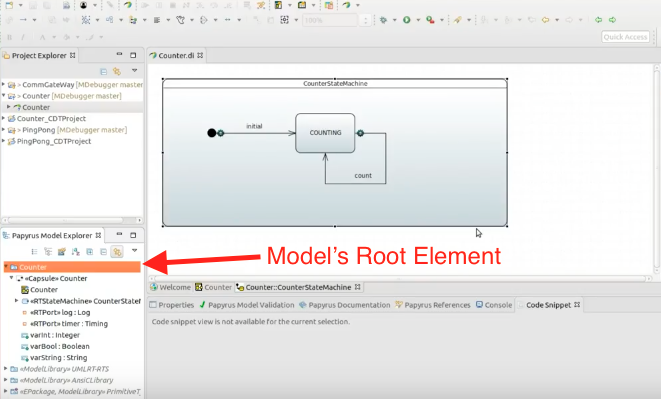Click the first list-view icon in Model Explorer toolbar
The height and width of the screenshot is (399, 661).
click(x=34, y=252)
